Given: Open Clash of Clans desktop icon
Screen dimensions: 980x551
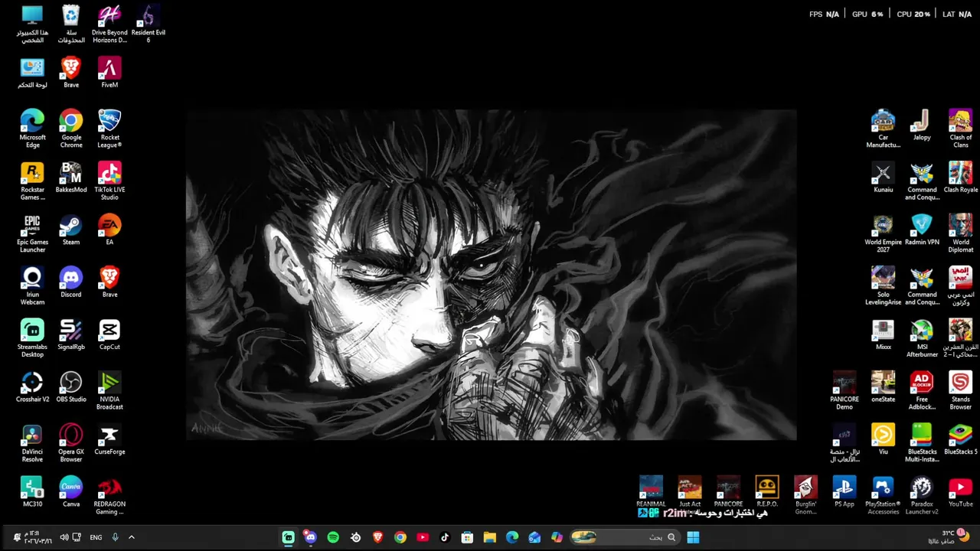Looking at the screenshot, I should click(x=961, y=129).
